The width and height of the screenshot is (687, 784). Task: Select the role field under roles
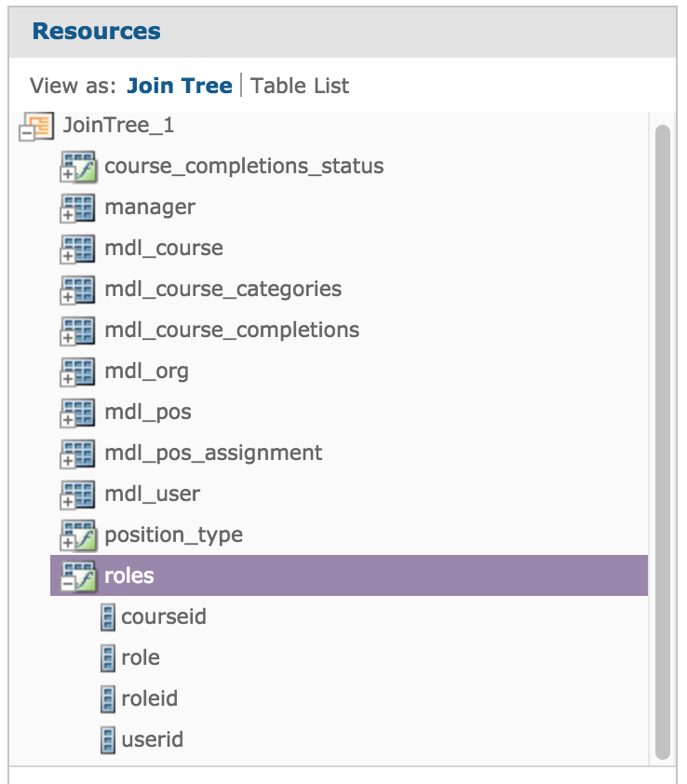point(141,658)
